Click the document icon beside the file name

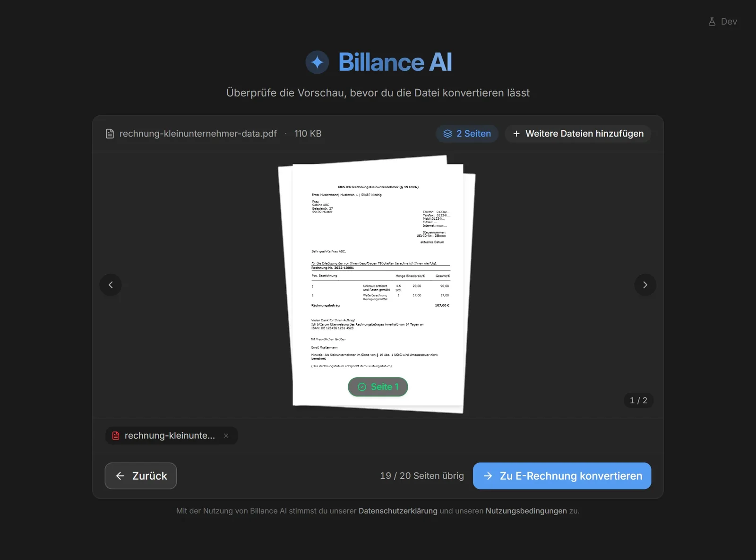110,134
